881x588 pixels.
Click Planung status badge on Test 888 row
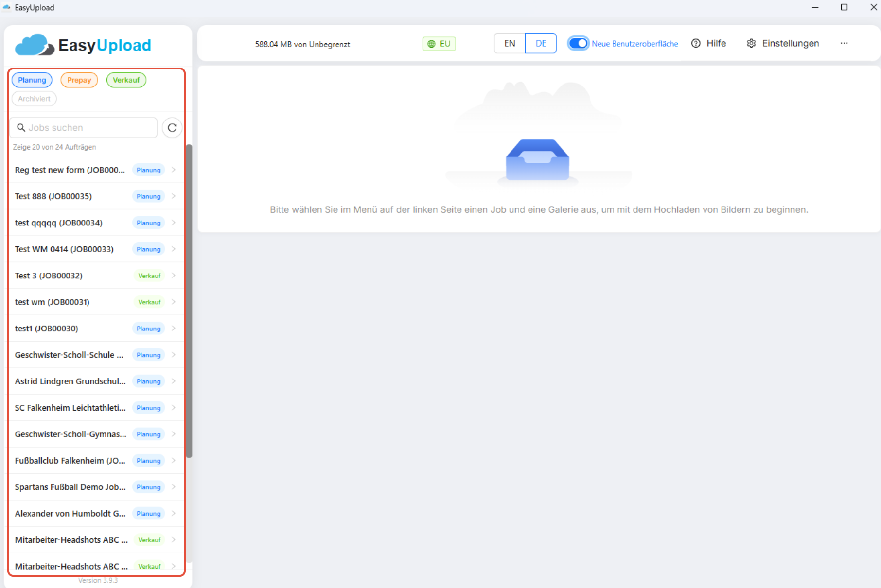[148, 196]
